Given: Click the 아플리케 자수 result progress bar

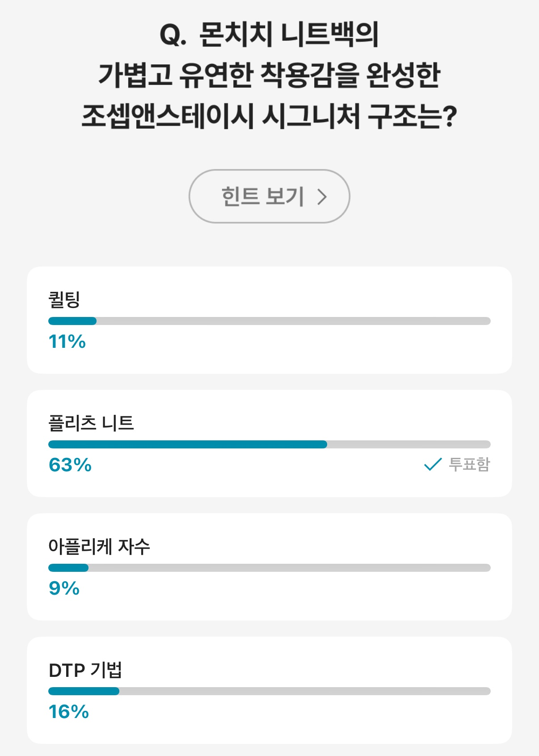Looking at the screenshot, I should coord(269,568).
